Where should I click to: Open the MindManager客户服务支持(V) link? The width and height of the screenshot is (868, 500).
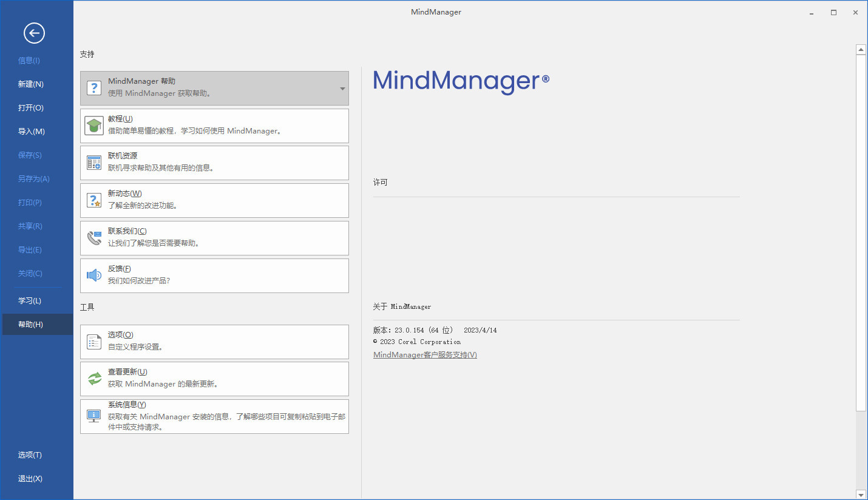pos(425,355)
